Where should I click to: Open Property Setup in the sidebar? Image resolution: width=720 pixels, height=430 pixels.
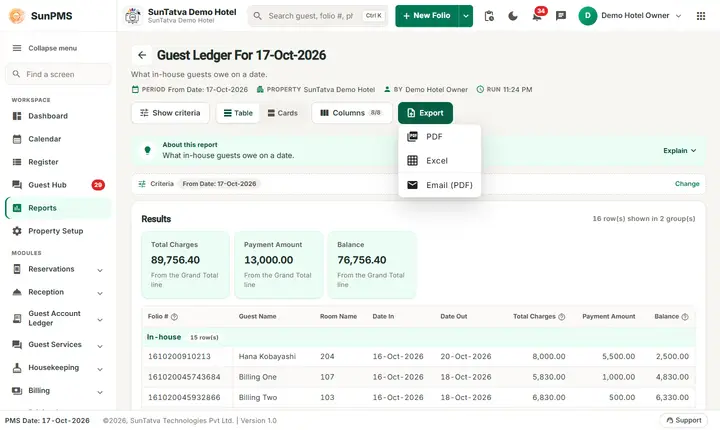click(58, 231)
